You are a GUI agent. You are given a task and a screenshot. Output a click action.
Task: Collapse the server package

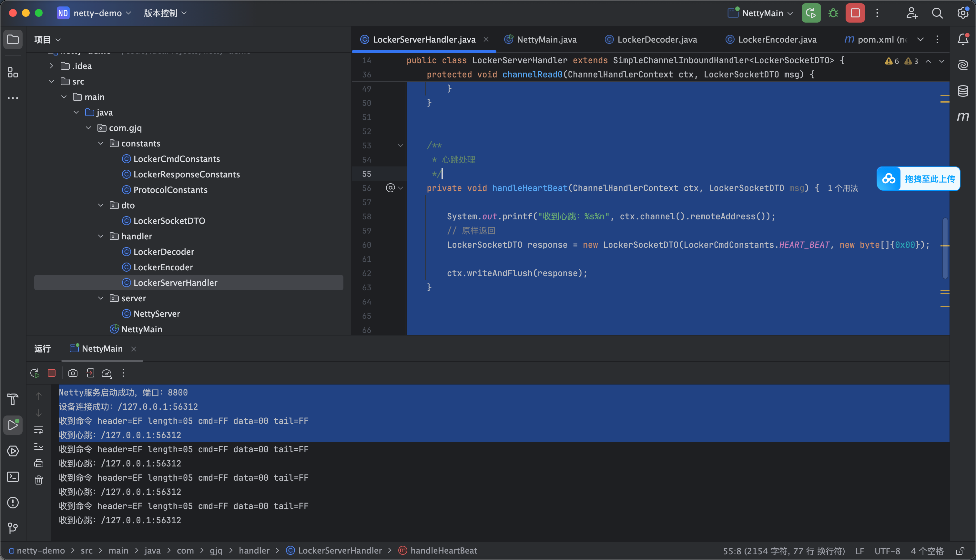pos(101,298)
